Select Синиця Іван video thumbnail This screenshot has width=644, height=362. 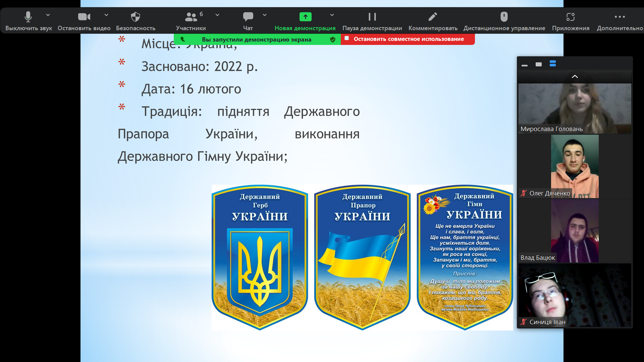575,295
